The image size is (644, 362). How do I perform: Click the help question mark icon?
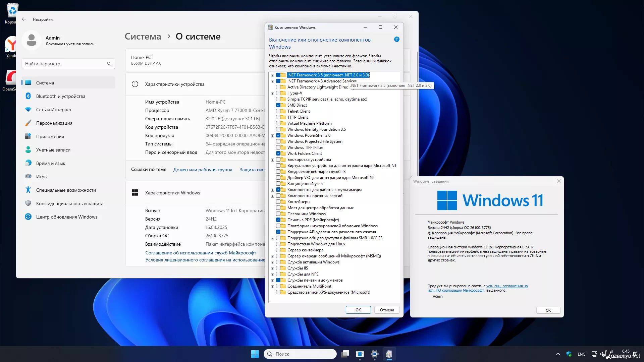396,40
